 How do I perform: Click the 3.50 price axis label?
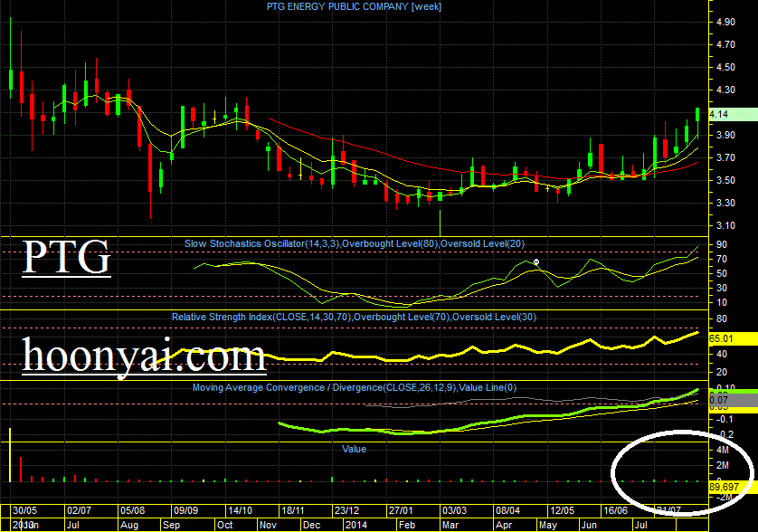pyautogui.click(x=725, y=180)
